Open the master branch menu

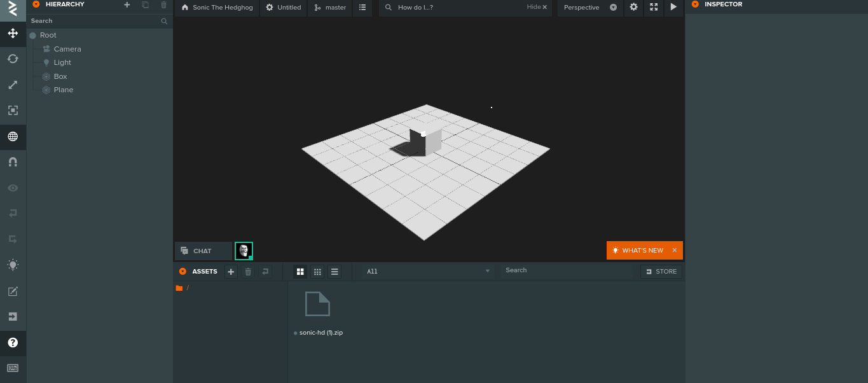pos(330,8)
